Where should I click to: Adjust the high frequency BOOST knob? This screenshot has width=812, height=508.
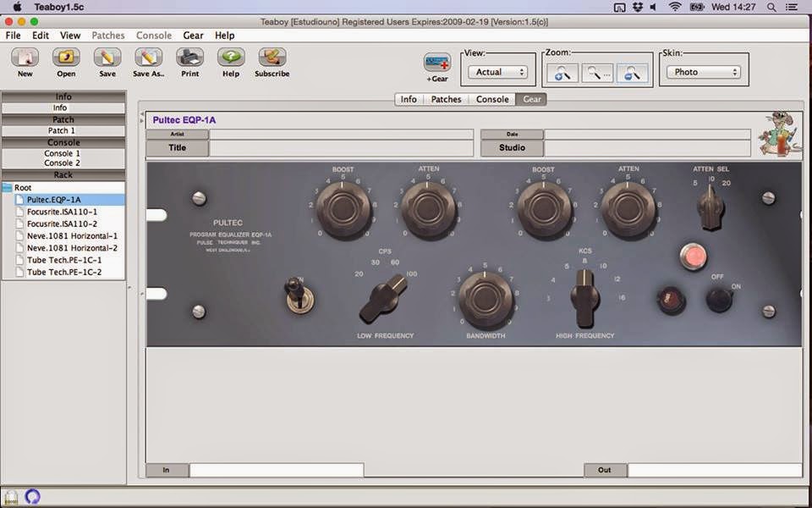tap(544, 209)
